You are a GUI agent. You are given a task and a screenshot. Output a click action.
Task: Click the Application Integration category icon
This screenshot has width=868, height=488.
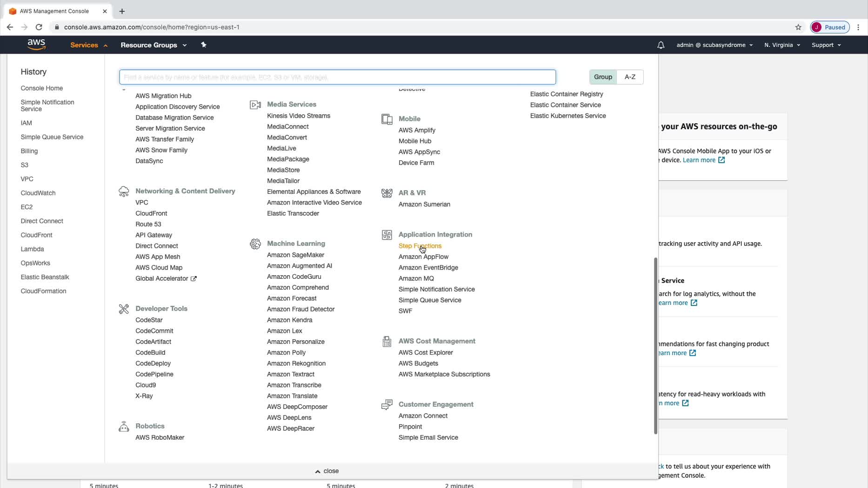click(x=387, y=235)
